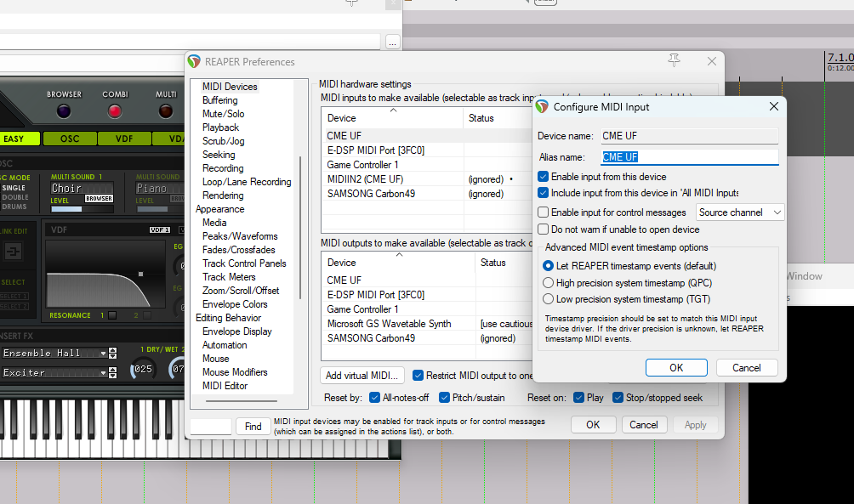This screenshot has height=504, width=854.
Task: Click the MIDI inputs Status column header
Action: (498, 118)
